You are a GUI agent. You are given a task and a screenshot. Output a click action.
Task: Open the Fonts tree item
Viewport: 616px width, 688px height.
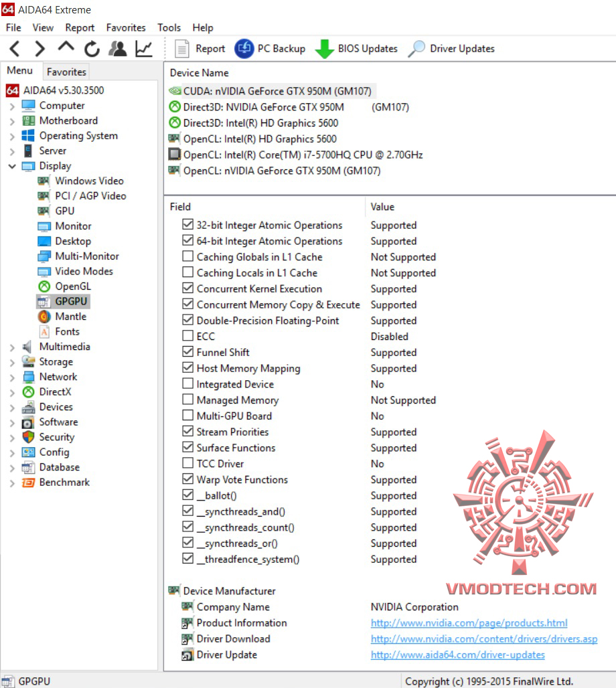tap(67, 332)
